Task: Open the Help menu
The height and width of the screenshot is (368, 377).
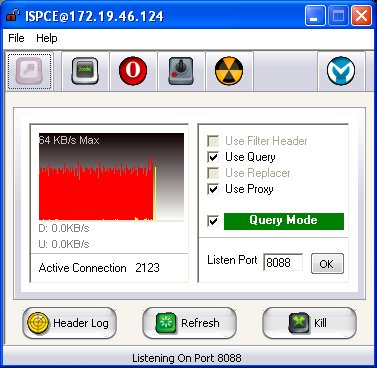Action: pos(47,38)
